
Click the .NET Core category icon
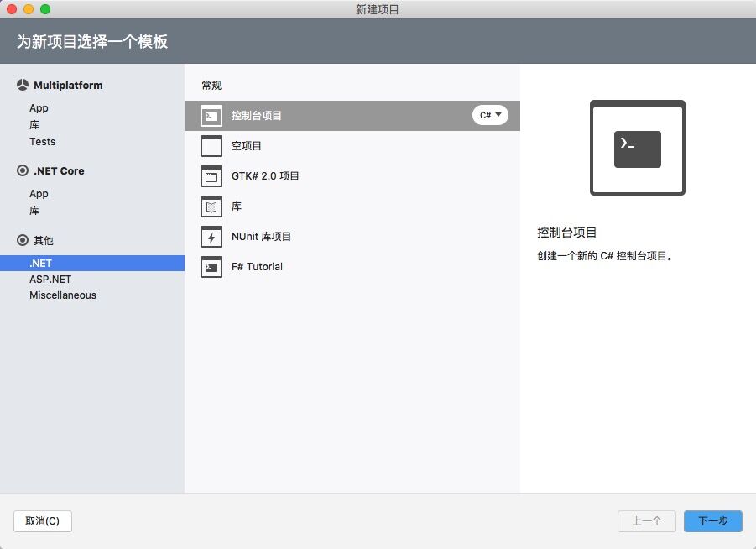[x=22, y=170]
